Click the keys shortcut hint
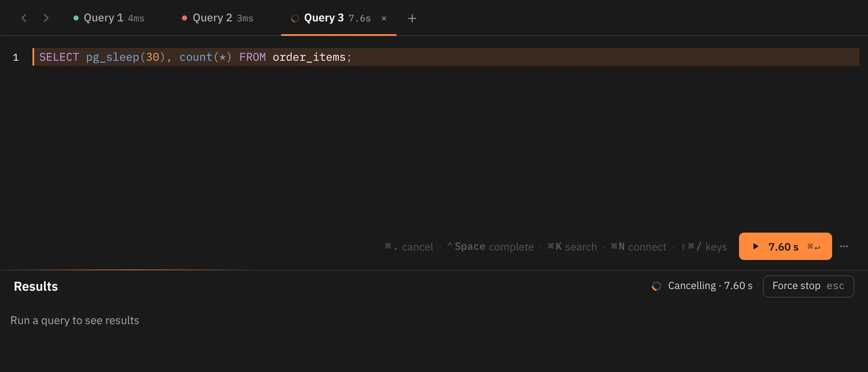This screenshot has height=372, width=868. click(704, 247)
